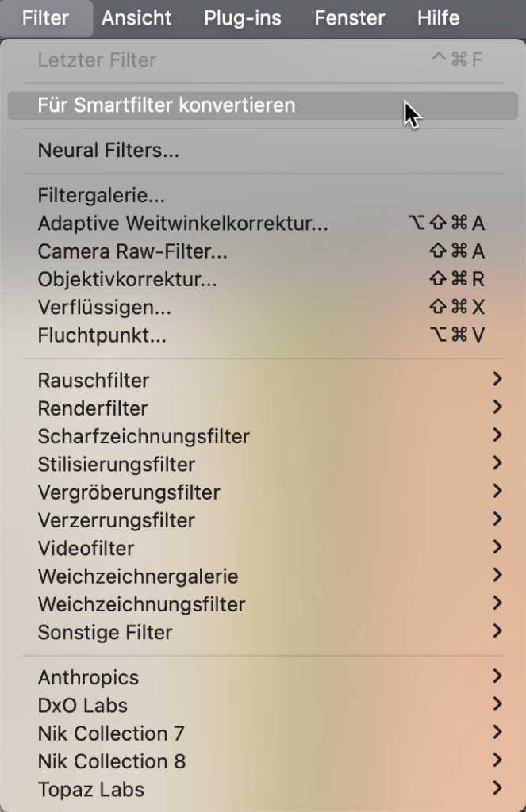The width and height of the screenshot is (526, 812).
Task: Expand the Rauschfilter submenu arrow
Action: click(497, 380)
